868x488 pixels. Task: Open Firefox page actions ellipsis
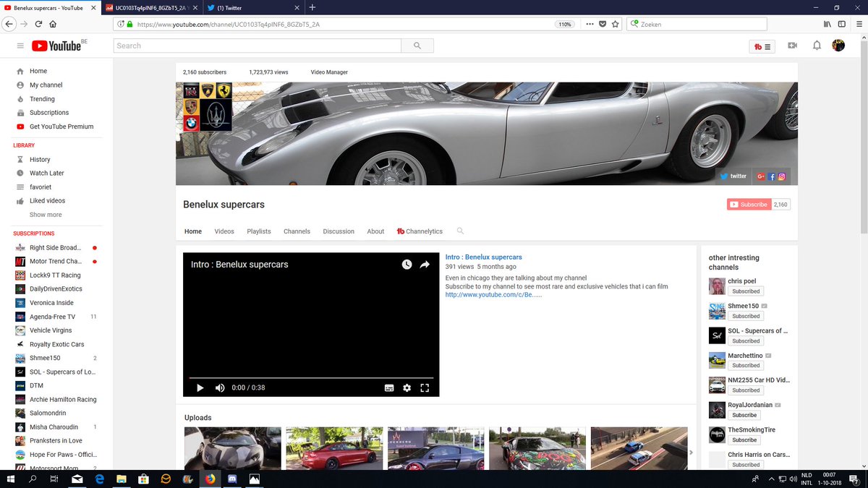coord(590,24)
